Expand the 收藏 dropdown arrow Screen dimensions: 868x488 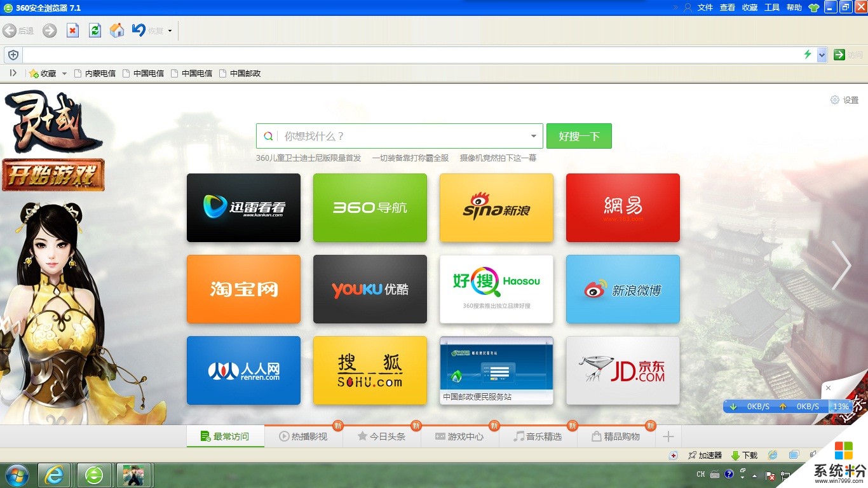pyautogui.click(x=64, y=74)
